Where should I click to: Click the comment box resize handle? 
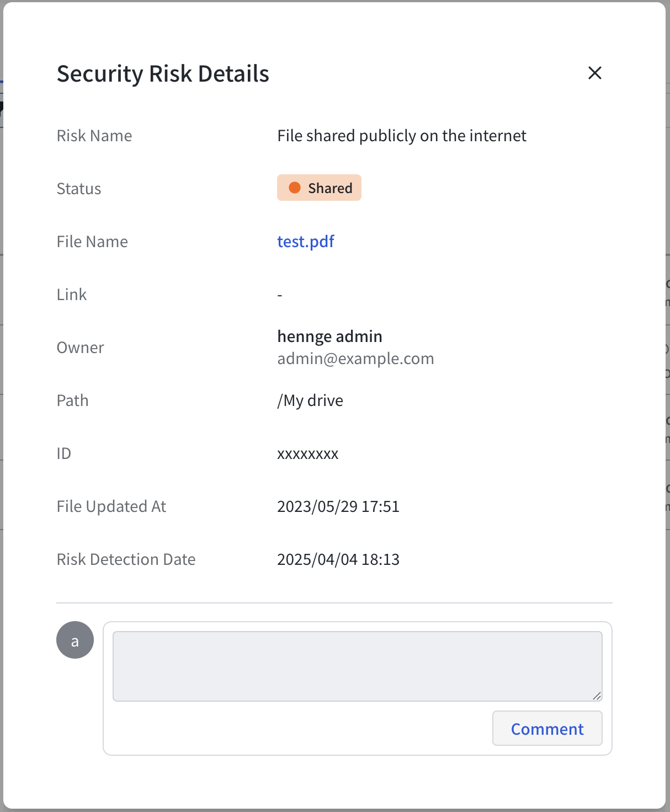pyautogui.click(x=597, y=696)
